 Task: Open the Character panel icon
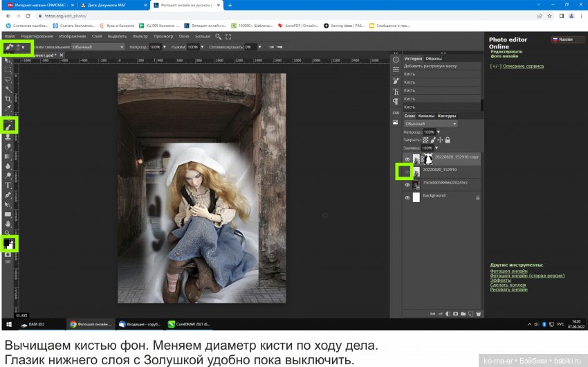point(396,91)
